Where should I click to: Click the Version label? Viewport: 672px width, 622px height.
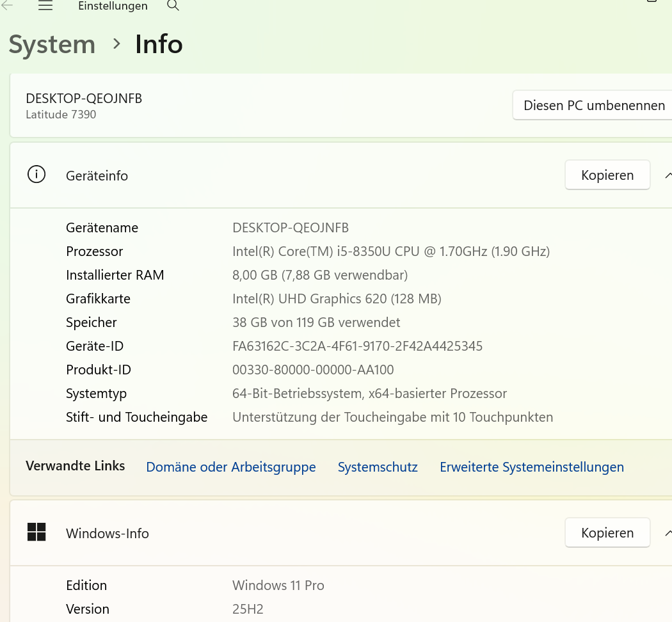point(88,609)
